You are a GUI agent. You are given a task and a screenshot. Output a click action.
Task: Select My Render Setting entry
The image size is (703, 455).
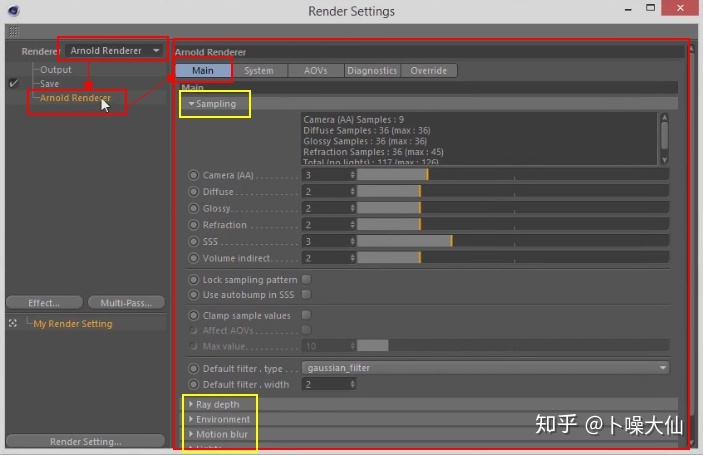pos(73,324)
